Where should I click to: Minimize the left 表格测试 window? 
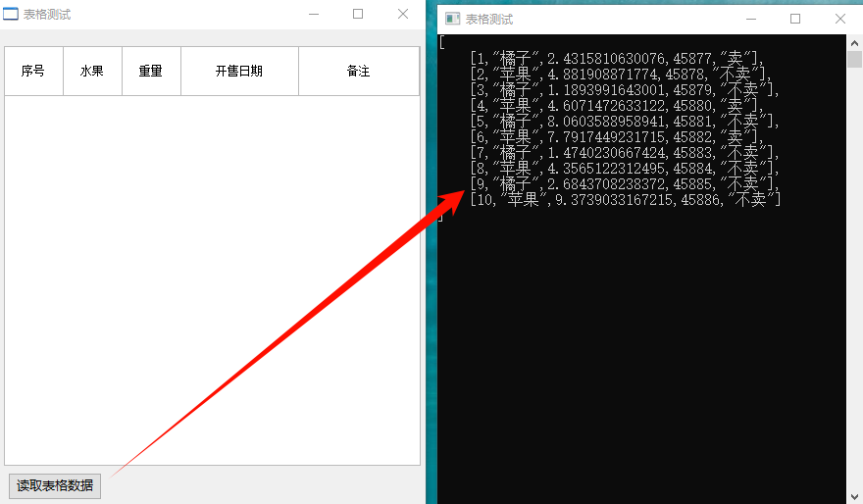[314, 14]
